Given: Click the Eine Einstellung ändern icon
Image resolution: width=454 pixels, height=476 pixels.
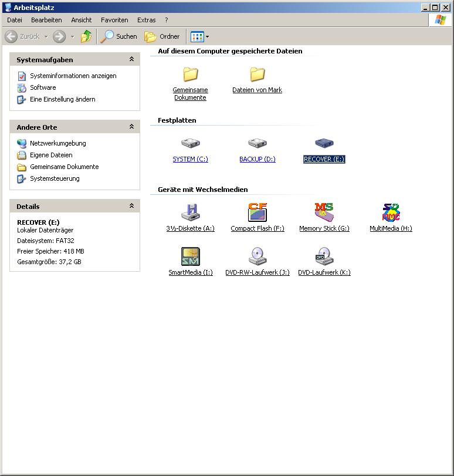Looking at the screenshot, I should 22,100.
